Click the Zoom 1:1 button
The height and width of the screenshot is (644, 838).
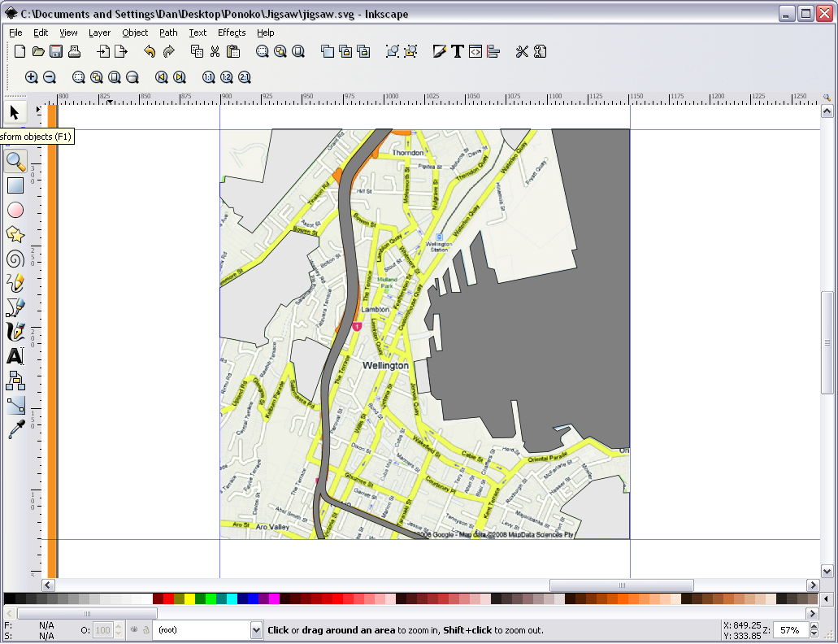208,77
